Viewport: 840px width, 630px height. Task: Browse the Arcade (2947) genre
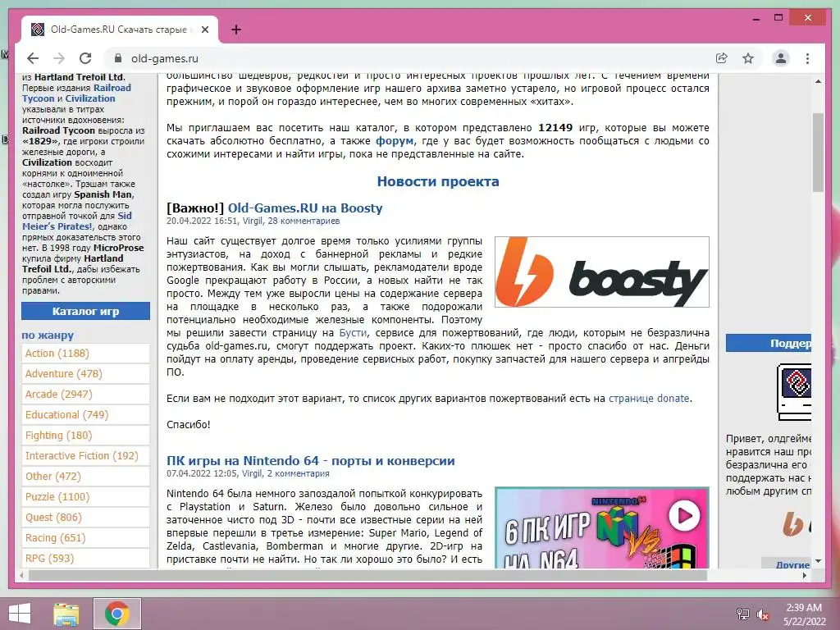point(85,395)
